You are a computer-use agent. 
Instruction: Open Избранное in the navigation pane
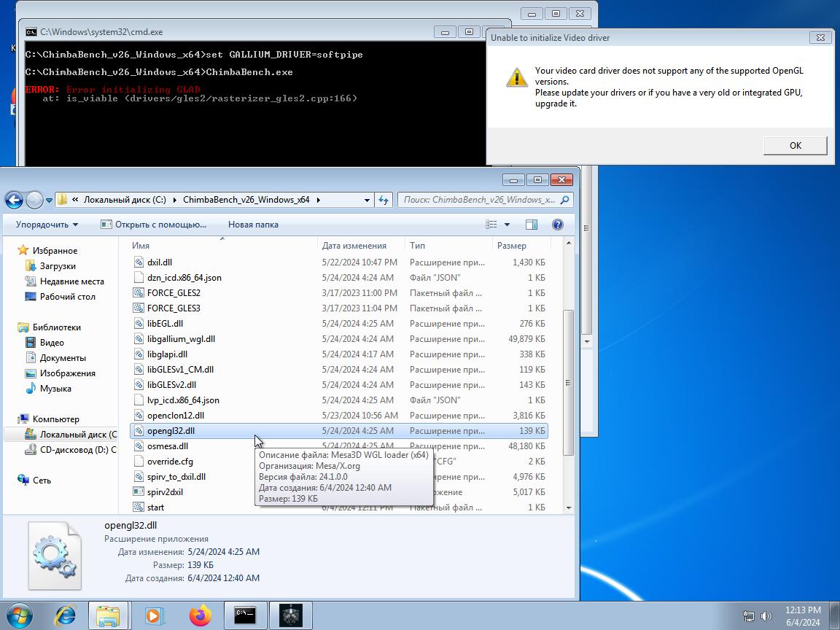pyautogui.click(x=55, y=251)
